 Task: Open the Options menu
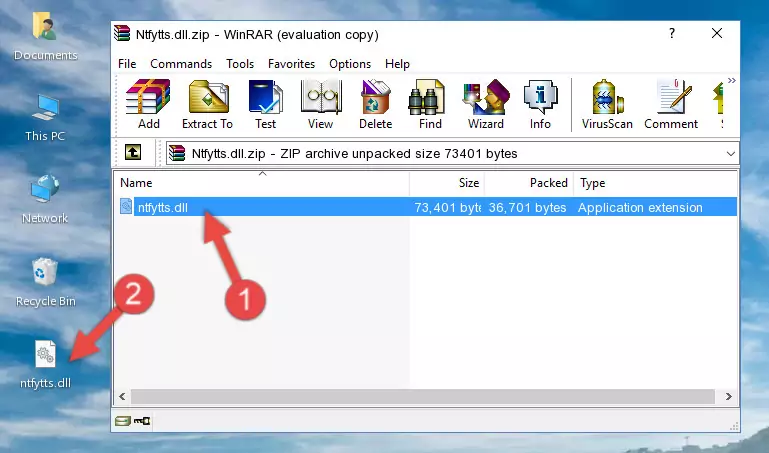click(x=350, y=64)
